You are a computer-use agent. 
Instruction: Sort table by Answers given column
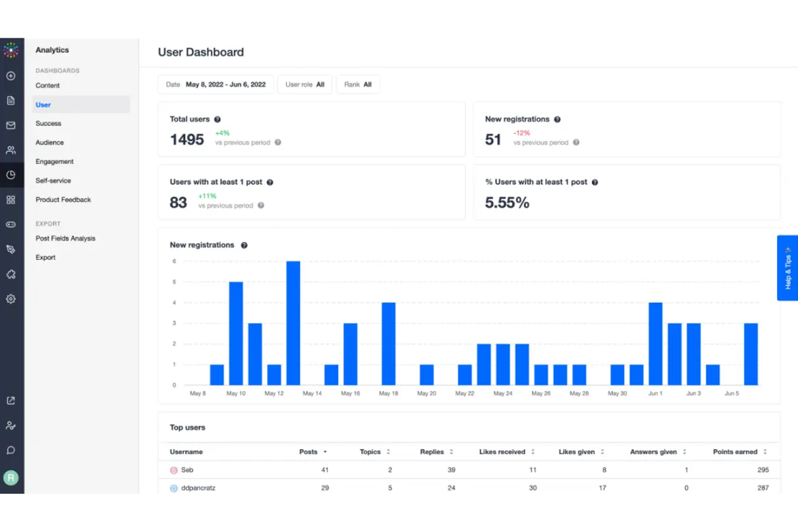point(658,452)
